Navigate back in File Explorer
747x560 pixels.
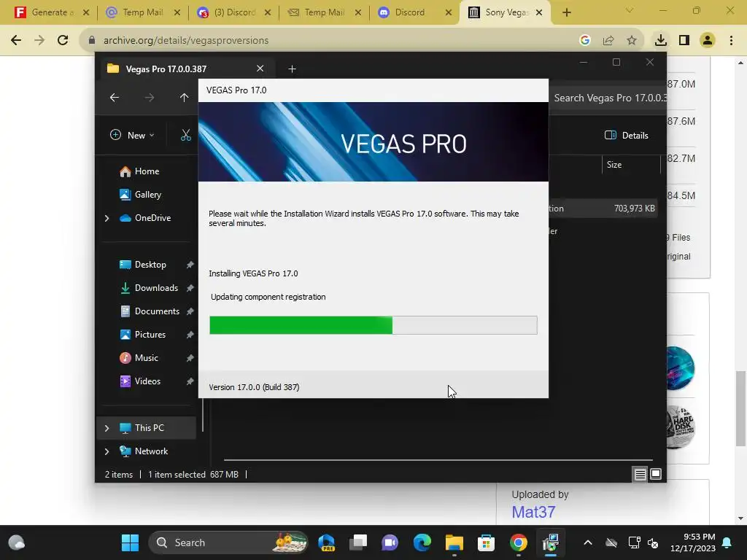point(115,98)
